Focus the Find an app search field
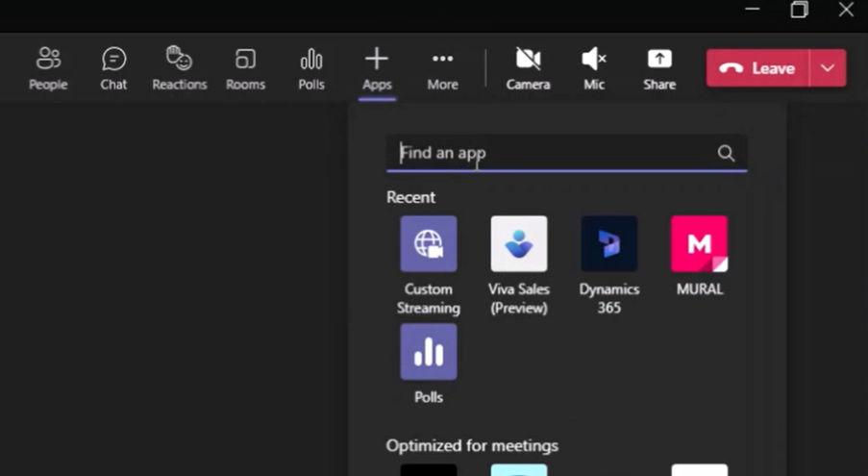This screenshot has height=476, width=868. [566, 153]
